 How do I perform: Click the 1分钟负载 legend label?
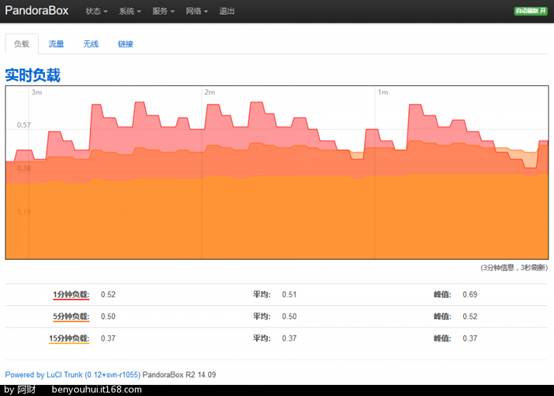coord(71,295)
